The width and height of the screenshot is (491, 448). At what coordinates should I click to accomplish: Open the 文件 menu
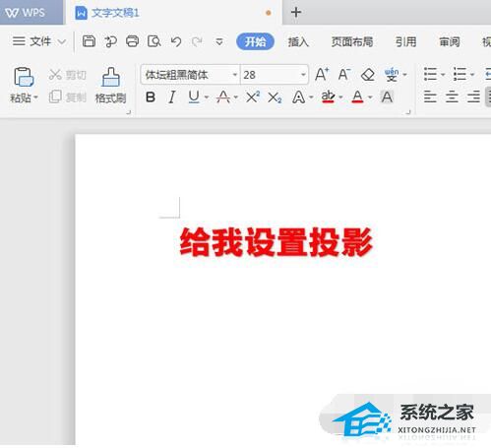pos(31,41)
